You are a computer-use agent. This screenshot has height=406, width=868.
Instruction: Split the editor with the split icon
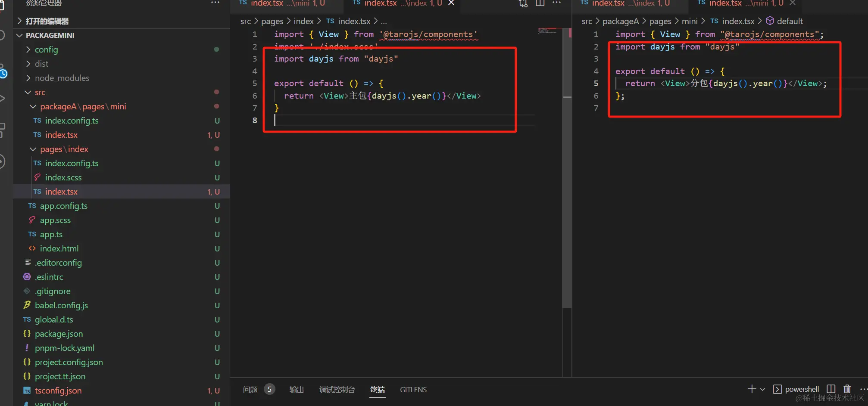pos(540,3)
